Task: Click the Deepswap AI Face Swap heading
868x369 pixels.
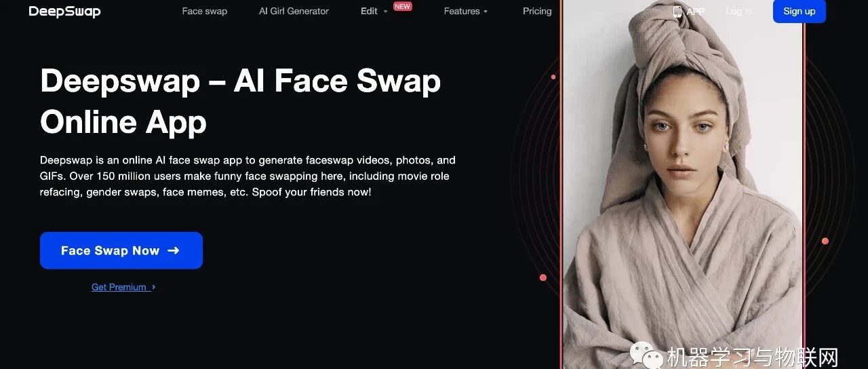Action: click(x=241, y=102)
